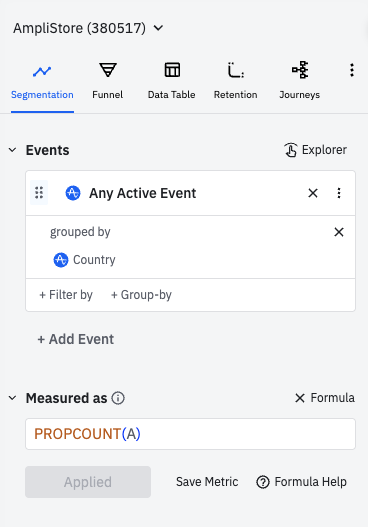This screenshot has width=368, height=527.
Task: Add a Filter by condition
Action: pyautogui.click(x=66, y=295)
